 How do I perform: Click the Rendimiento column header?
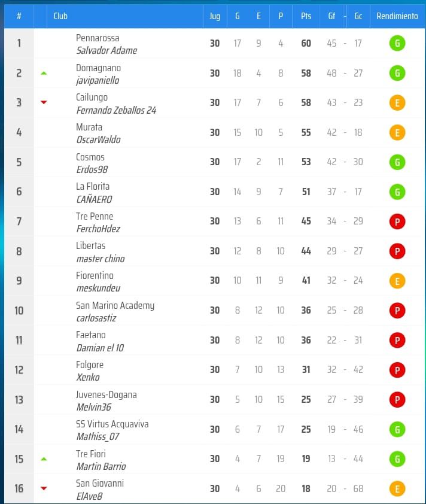[397, 16]
